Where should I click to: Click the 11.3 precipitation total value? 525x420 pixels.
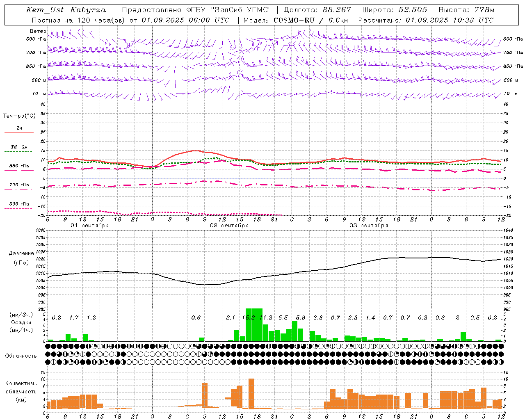[x=266, y=318]
